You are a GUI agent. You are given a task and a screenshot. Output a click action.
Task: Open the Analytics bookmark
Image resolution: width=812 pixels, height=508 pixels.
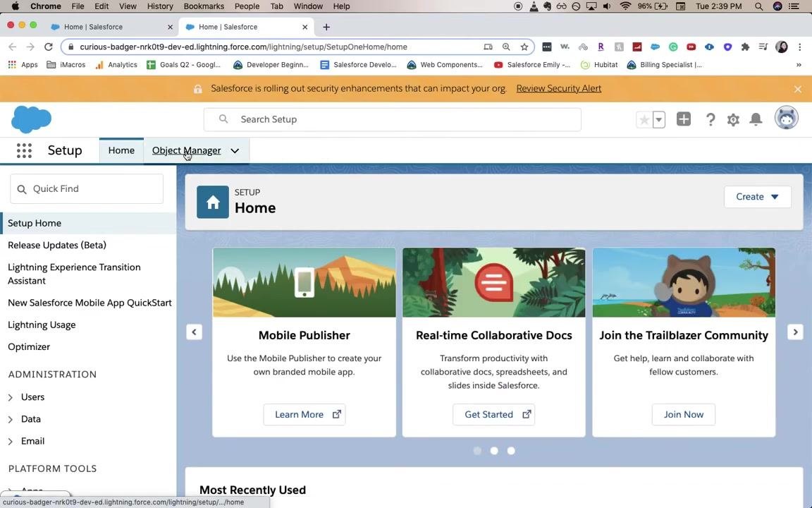coord(116,65)
